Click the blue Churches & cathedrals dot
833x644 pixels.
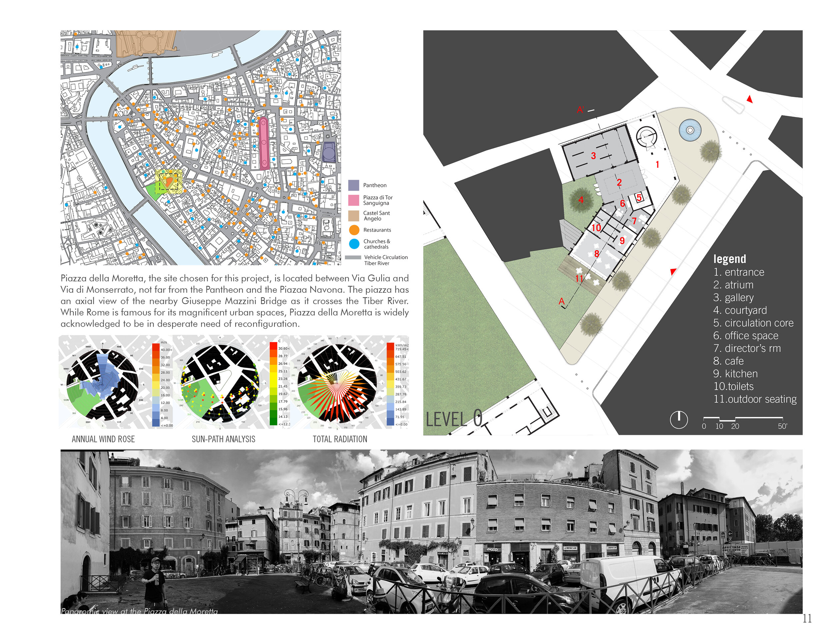(x=354, y=244)
